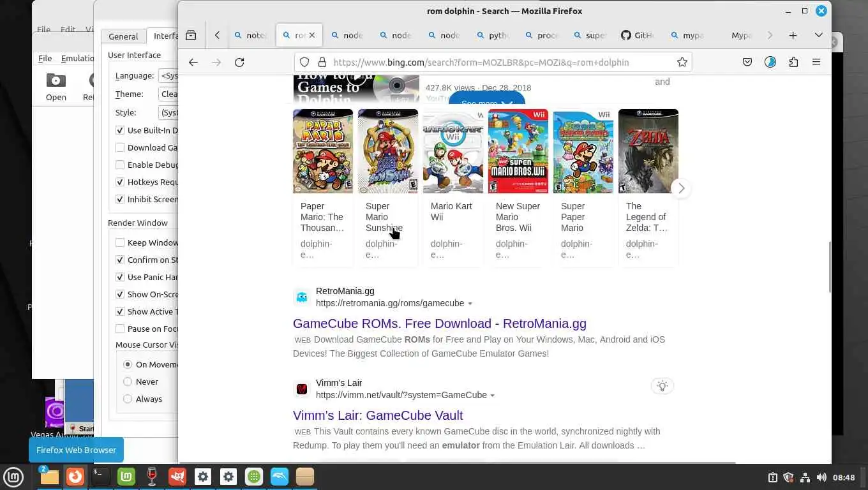Click the Firefox page vertical scrollbar thumb

pos(828,267)
